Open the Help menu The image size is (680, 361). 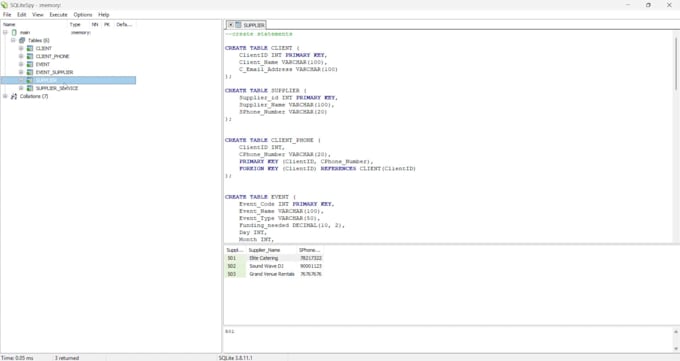point(104,14)
